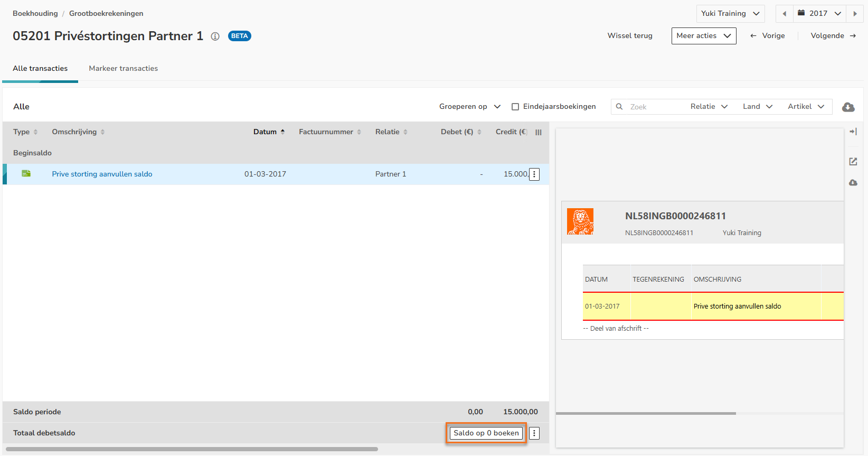Navigate to Boekhouding breadcrumb
This screenshot has width=868, height=456.
[35, 14]
